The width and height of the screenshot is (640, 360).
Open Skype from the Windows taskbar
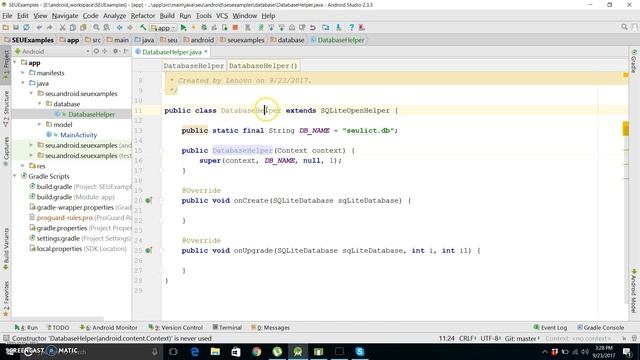pyautogui.click(x=360, y=351)
